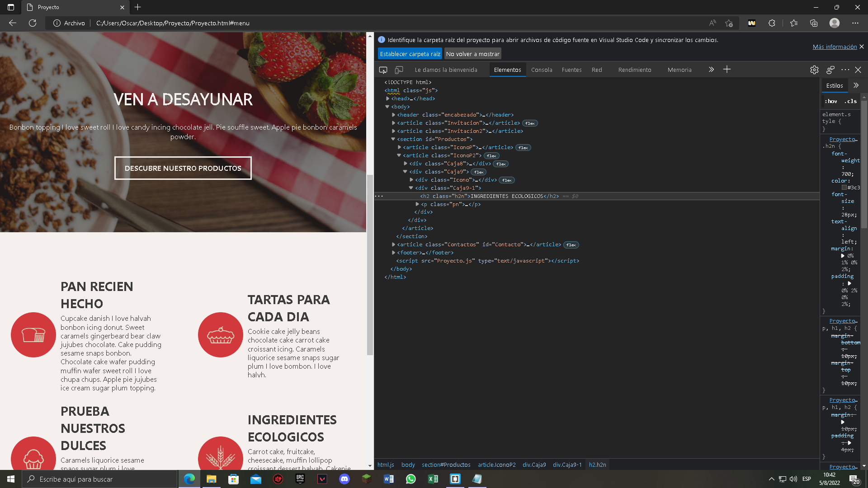This screenshot has width=868, height=488.
Task: Toggle device emulation mode icon
Action: click(x=399, y=70)
